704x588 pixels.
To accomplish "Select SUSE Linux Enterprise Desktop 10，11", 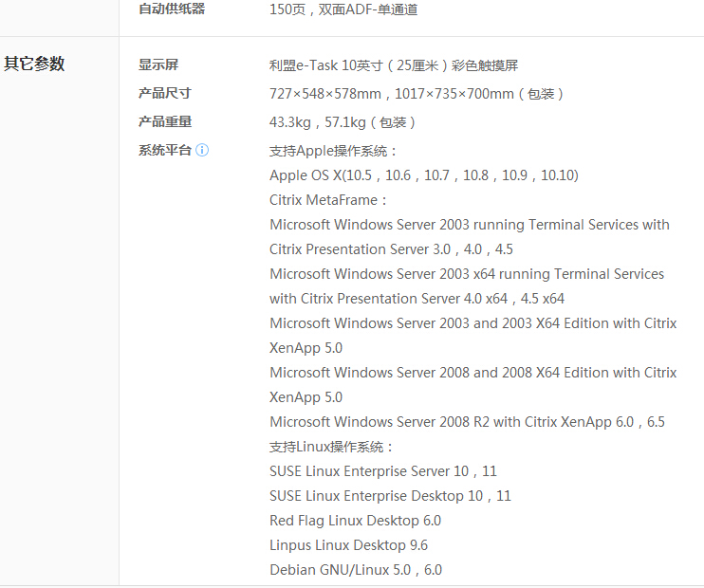I will click(390, 496).
